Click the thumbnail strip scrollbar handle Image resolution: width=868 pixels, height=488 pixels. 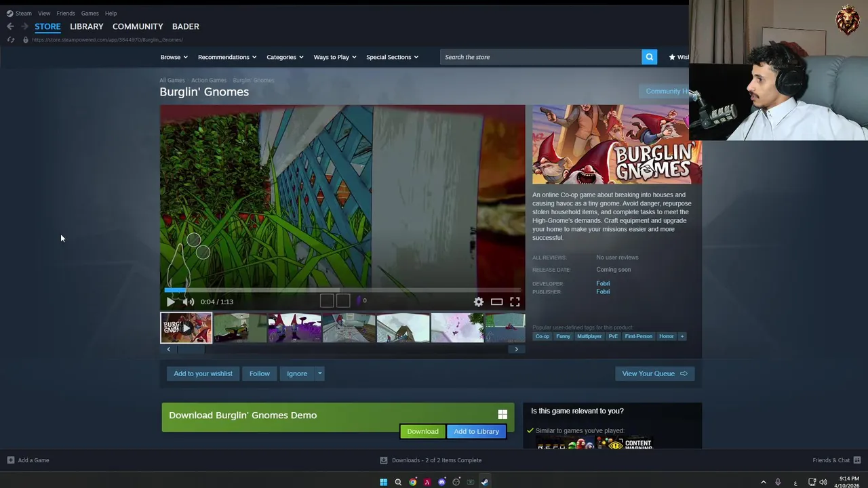click(x=191, y=349)
